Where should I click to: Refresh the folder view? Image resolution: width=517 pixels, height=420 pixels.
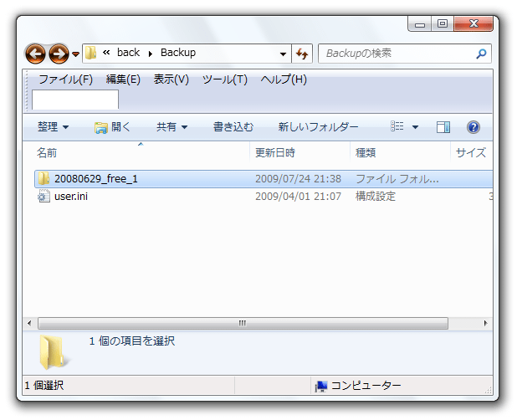pos(302,54)
